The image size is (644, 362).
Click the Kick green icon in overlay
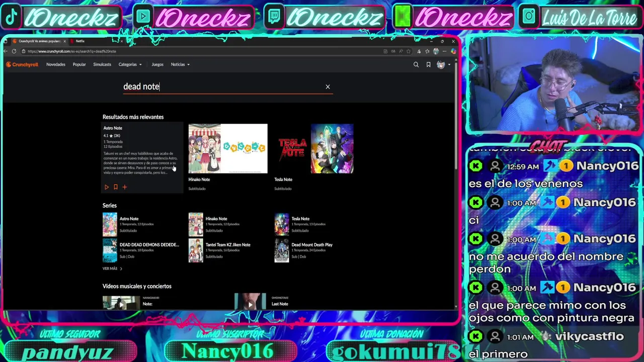pos(402,17)
